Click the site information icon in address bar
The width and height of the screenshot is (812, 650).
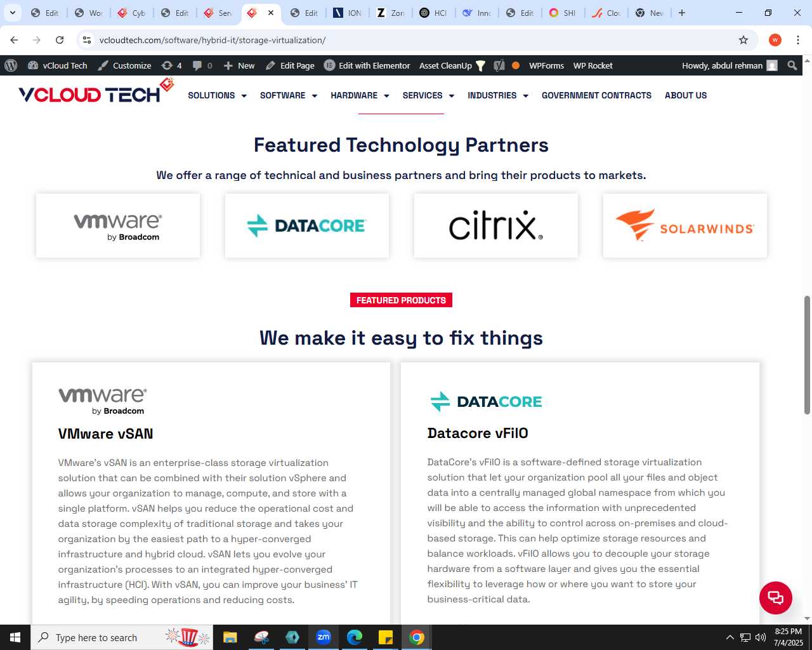[x=87, y=40]
